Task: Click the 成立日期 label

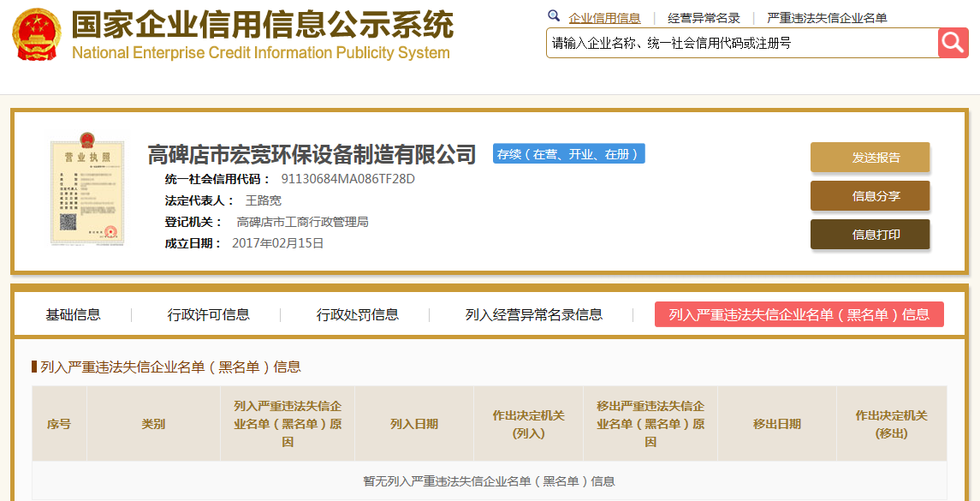Action: pos(193,243)
